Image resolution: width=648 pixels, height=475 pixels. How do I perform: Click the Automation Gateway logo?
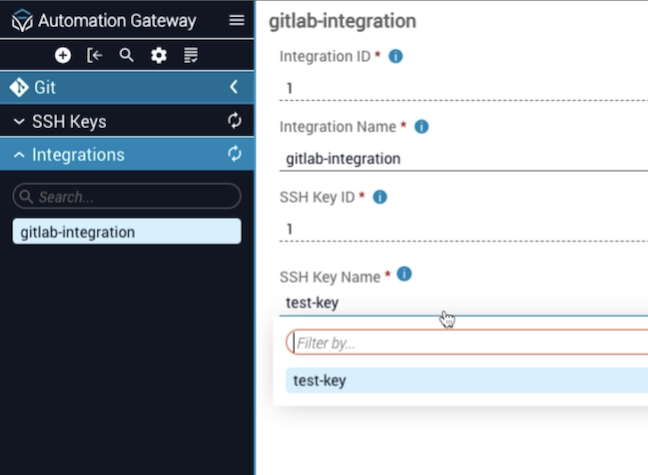pyautogui.click(x=21, y=21)
